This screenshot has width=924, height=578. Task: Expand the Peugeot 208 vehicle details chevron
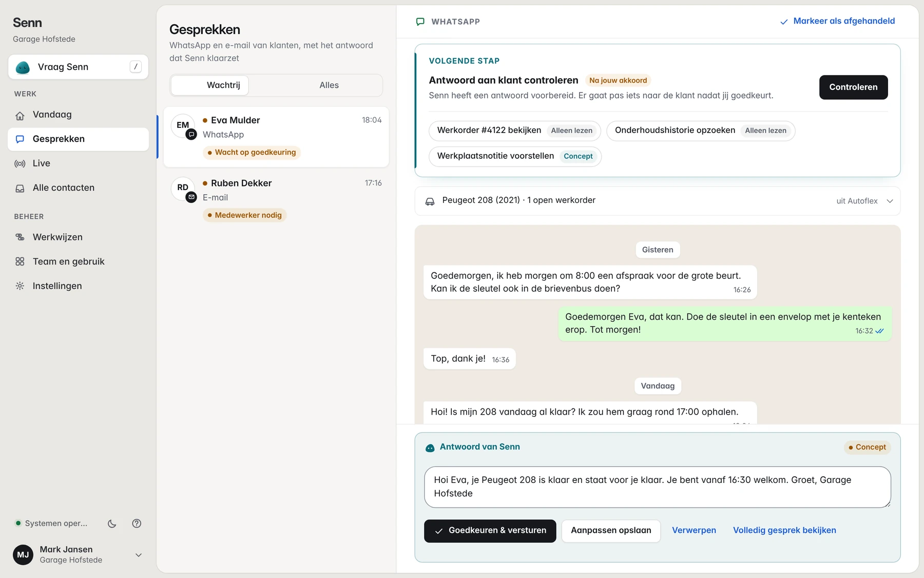tap(890, 201)
